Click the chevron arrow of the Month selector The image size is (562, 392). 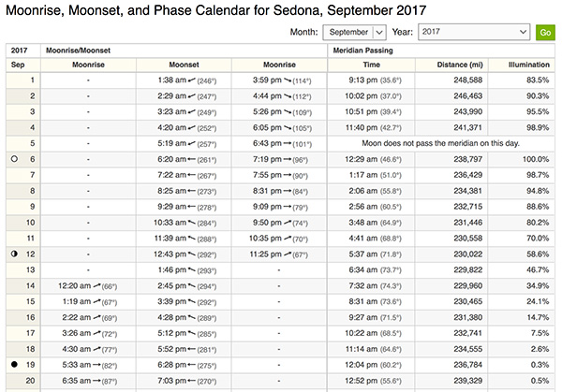click(379, 33)
